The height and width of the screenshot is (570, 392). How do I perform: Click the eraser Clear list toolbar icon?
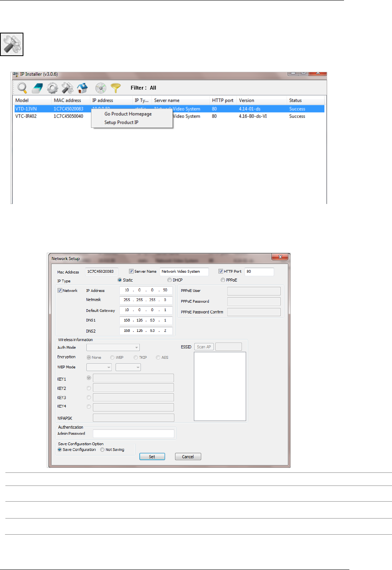37,88
